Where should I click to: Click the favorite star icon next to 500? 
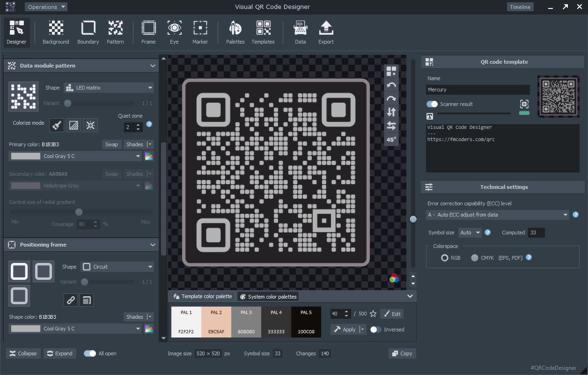point(373,314)
